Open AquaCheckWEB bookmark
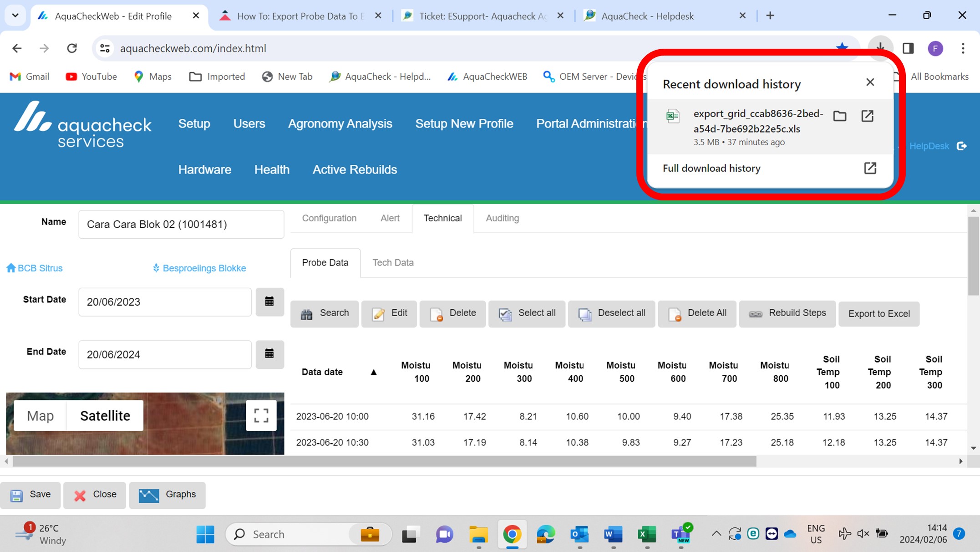Screen dimensions: 980x552 pos(487,77)
